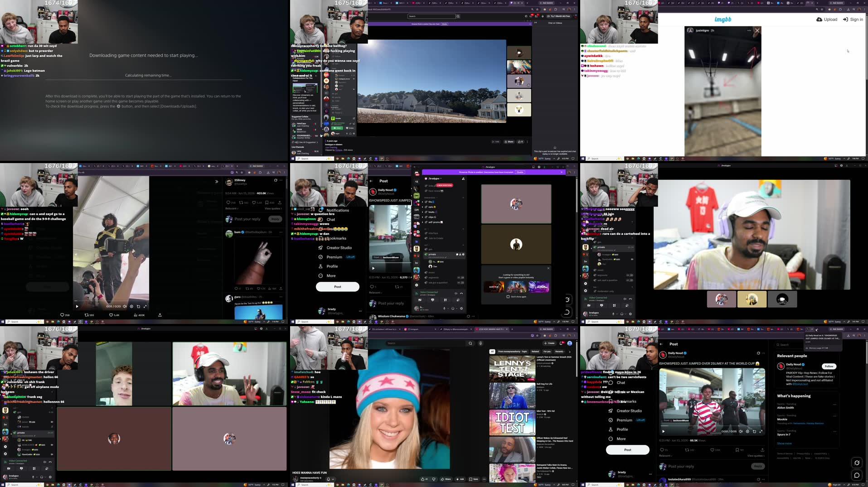
Task: Close the imgbb image viewer with its X
Action: click(x=757, y=31)
